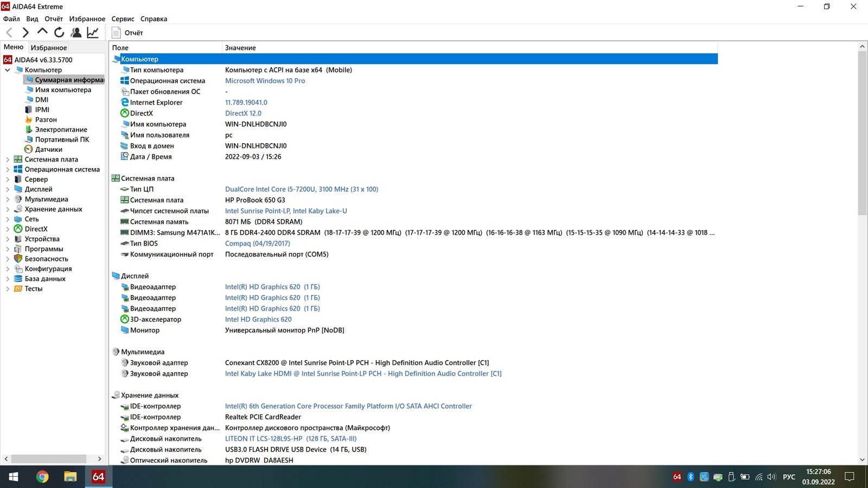Open the Сервис menu
The height and width of the screenshot is (488, 868).
[x=123, y=18]
